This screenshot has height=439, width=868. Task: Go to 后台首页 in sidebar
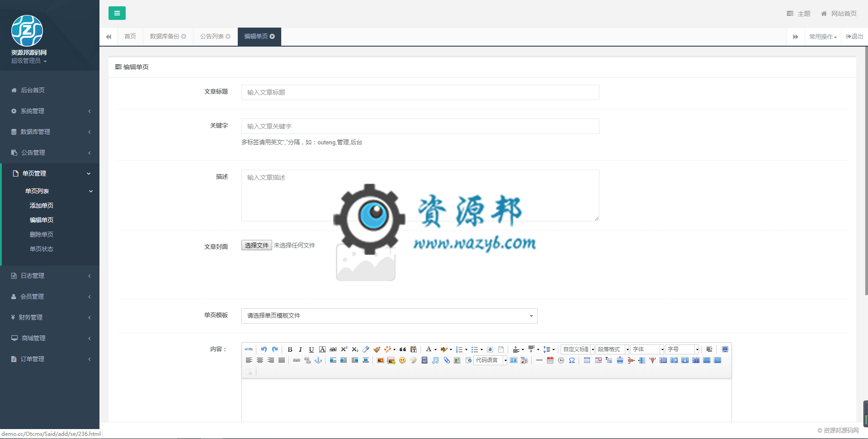pos(50,90)
